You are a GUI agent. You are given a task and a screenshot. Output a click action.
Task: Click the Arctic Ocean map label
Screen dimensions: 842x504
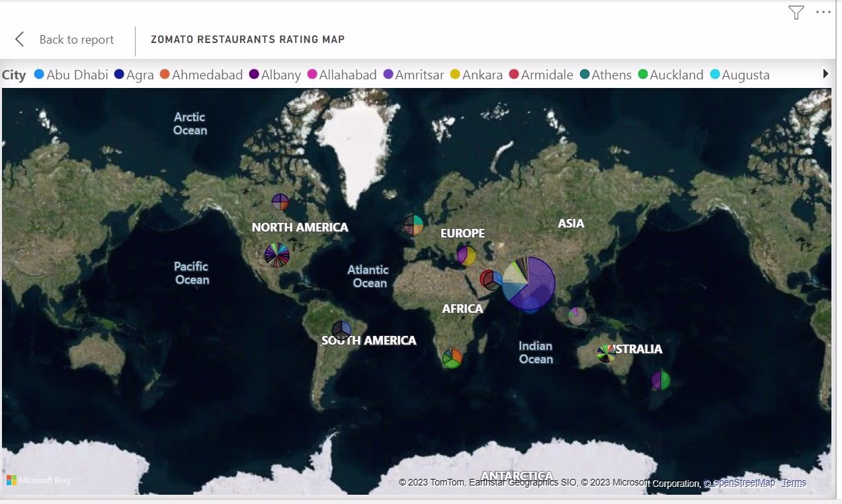[190, 124]
